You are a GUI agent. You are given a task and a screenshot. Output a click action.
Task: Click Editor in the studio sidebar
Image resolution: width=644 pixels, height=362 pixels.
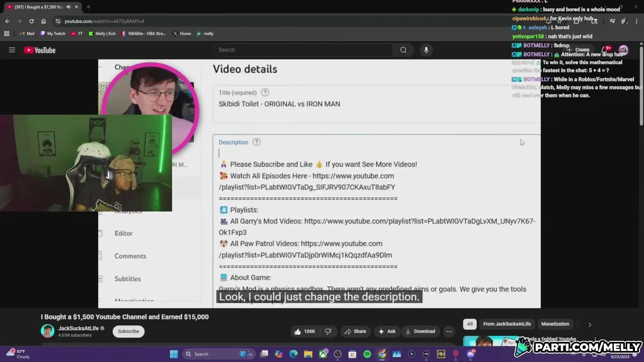[123, 233]
